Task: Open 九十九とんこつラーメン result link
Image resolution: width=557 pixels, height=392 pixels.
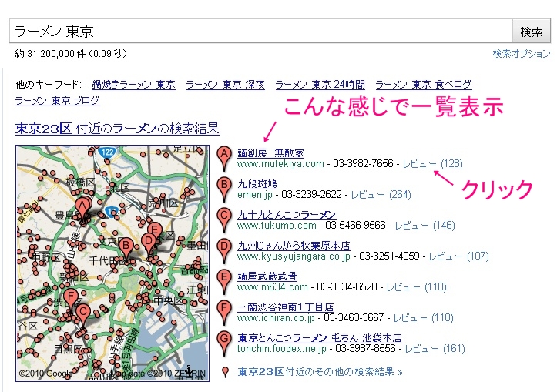Action: point(287,214)
